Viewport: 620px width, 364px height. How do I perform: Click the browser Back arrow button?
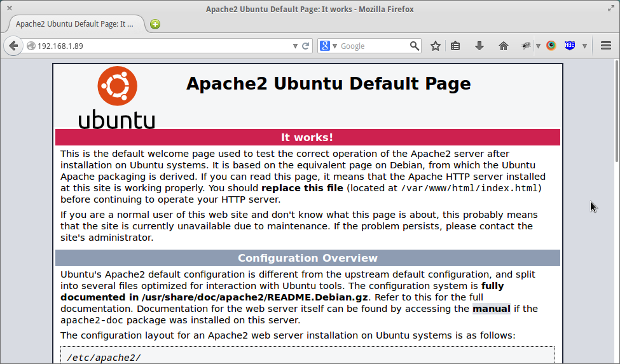click(x=13, y=46)
